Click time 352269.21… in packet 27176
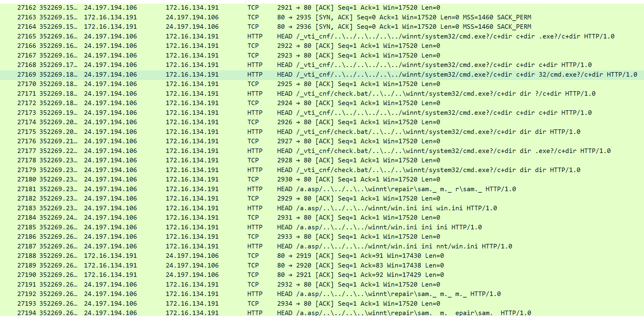 [x=59, y=141]
